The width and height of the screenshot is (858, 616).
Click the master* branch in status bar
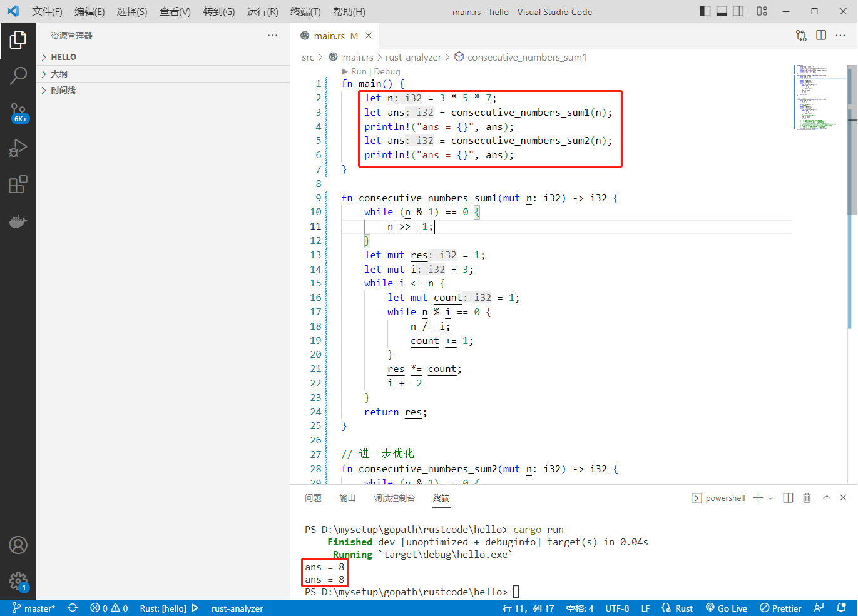coord(34,608)
